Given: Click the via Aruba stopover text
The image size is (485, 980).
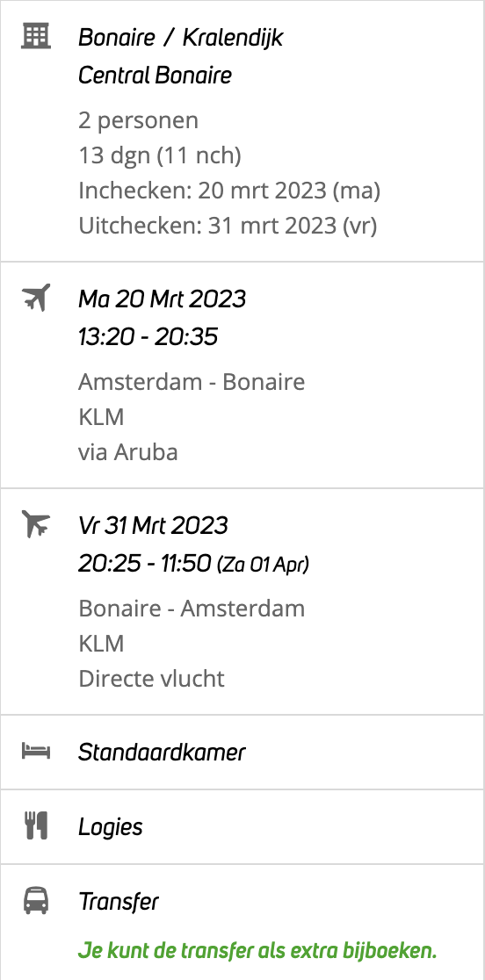Looking at the screenshot, I should [x=128, y=452].
